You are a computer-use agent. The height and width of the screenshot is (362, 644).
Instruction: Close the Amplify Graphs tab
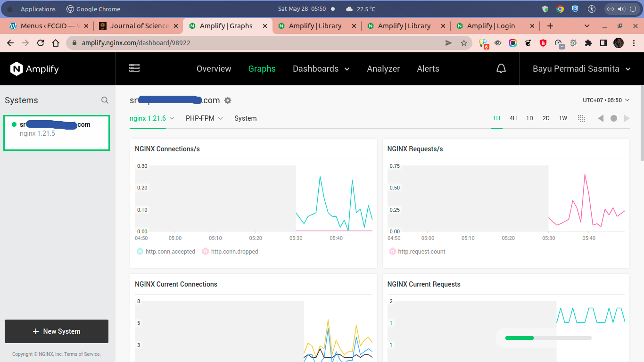[x=265, y=26]
